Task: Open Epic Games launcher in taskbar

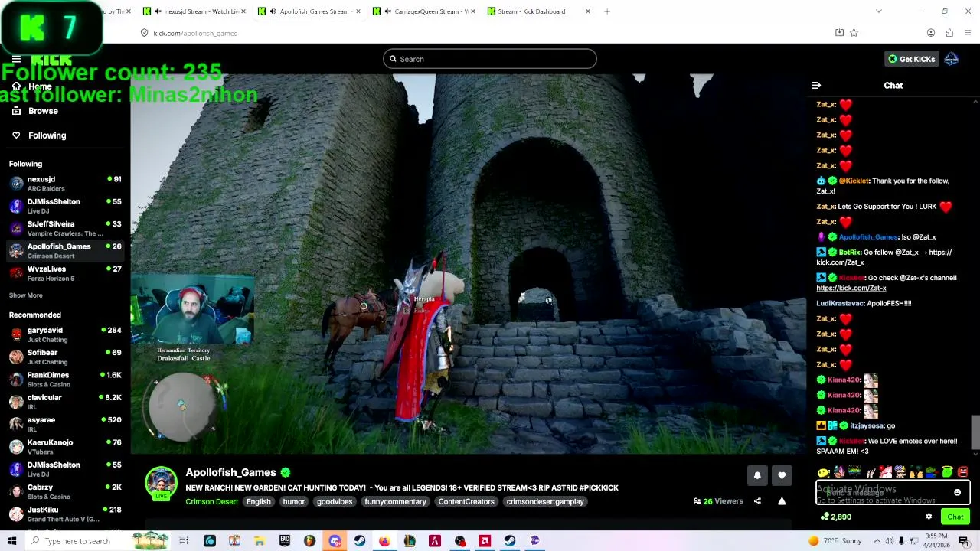Action: (284, 541)
